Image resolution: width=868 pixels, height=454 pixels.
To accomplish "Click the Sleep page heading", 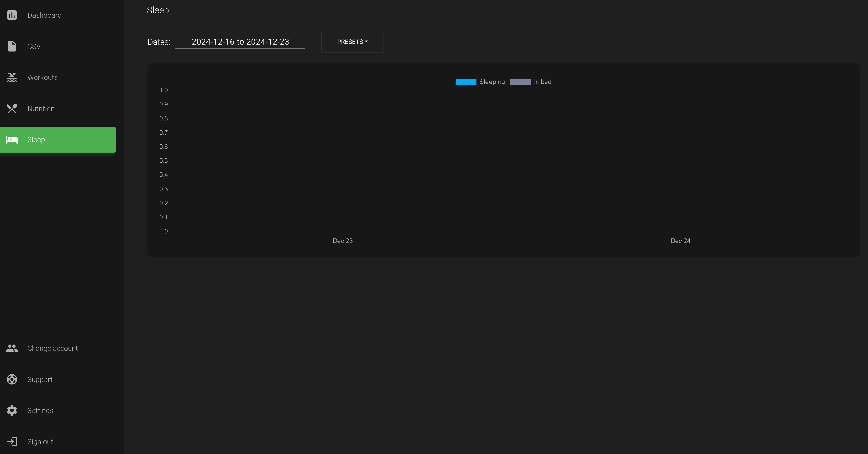I will pyautogui.click(x=158, y=10).
